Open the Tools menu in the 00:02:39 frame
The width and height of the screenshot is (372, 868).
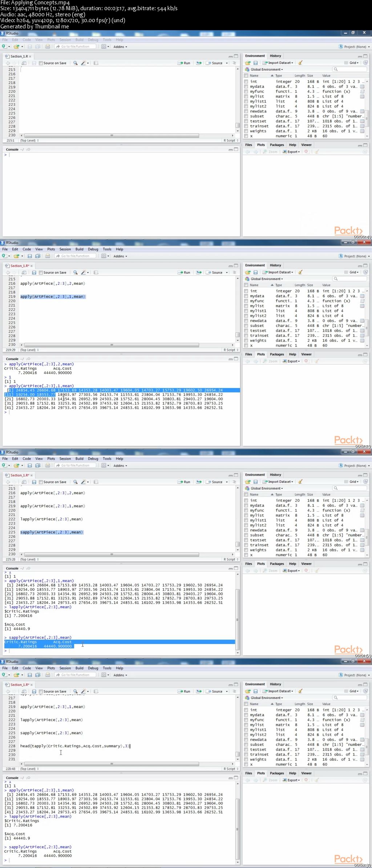pyautogui.click(x=107, y=668)
